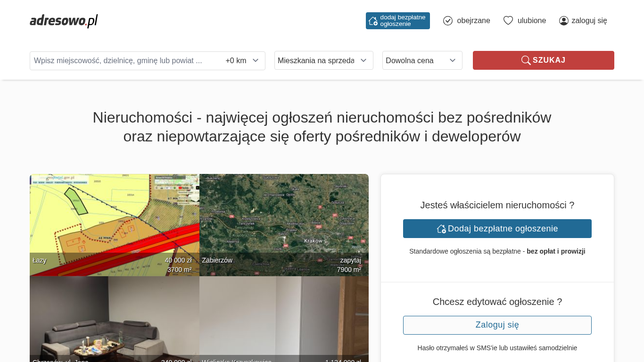The width and height of the screenshot is (644, 362).
Task: Click the user profile icon in header
Action: tap(563, 21)
